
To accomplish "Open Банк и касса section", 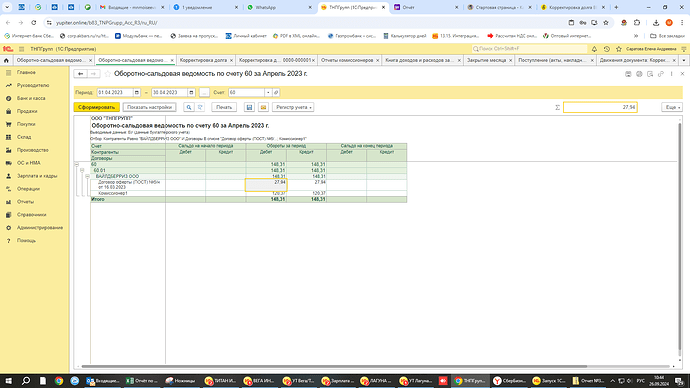I will [x=31, y=99].
